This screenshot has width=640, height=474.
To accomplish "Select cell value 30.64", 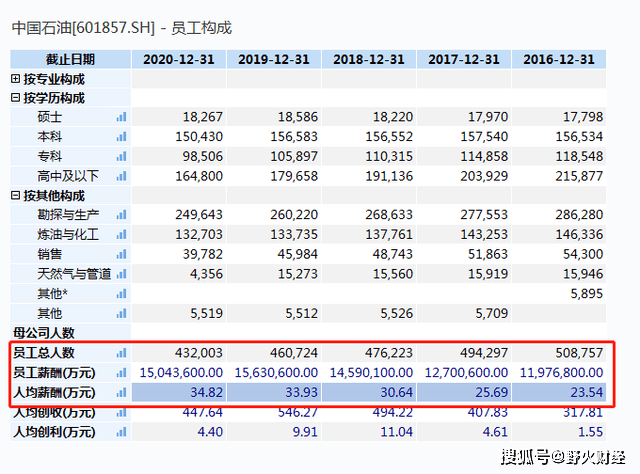I will [x=397, y=393].
